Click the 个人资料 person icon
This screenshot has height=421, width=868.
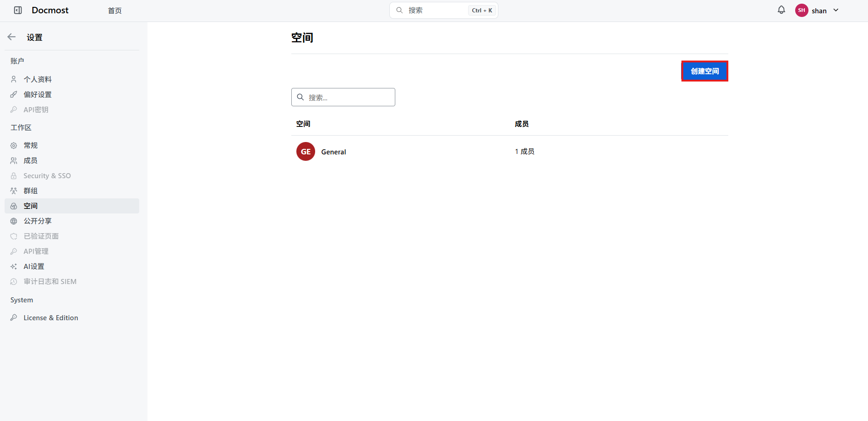[14, 79]
